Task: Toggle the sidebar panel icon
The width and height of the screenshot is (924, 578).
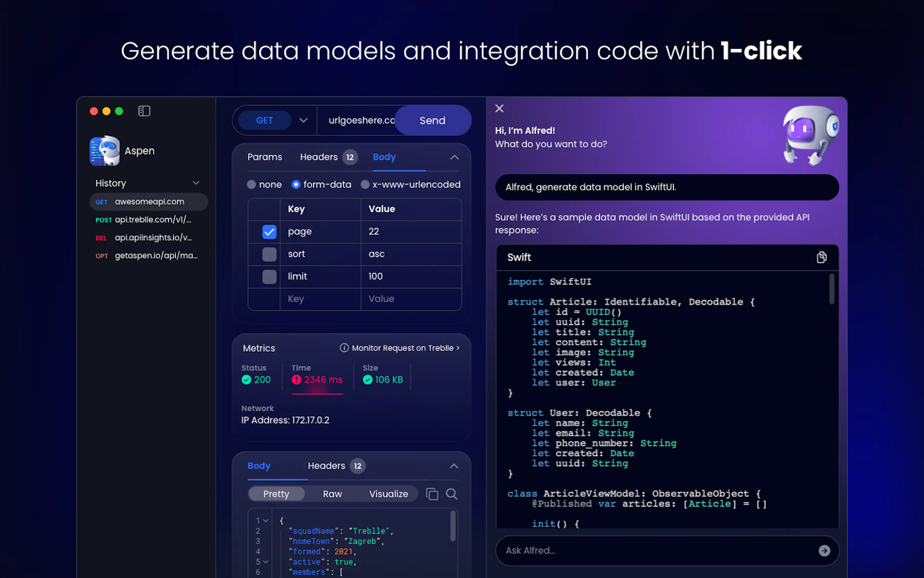Action: click(x=144, y=111)
